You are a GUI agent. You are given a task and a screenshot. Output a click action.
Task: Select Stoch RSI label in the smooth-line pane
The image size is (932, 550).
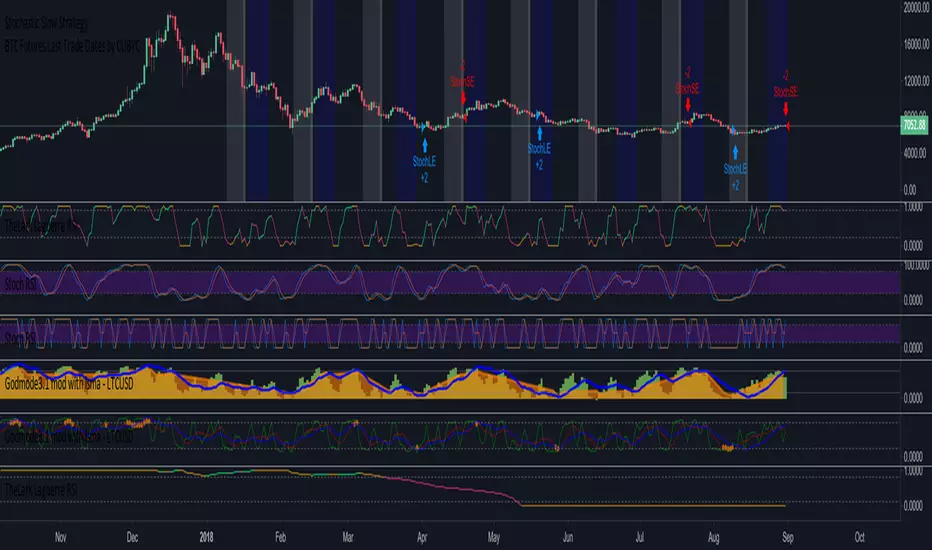click(x=20, y=284)
